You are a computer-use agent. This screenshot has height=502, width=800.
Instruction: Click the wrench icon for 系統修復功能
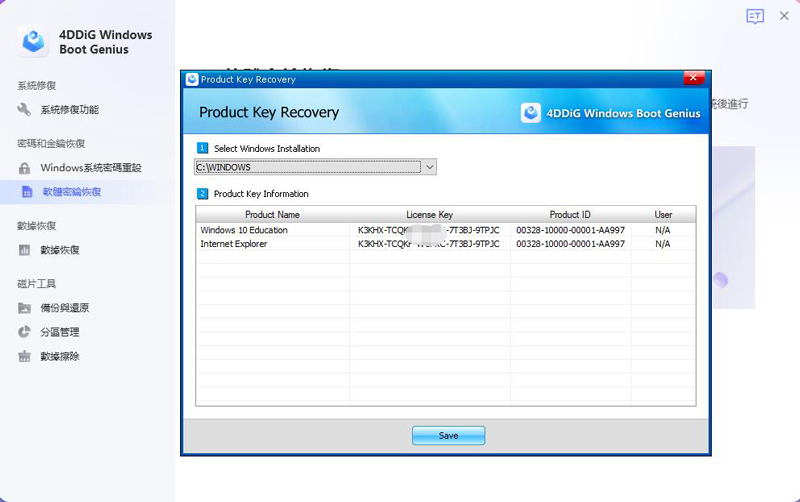coord(25,110)
